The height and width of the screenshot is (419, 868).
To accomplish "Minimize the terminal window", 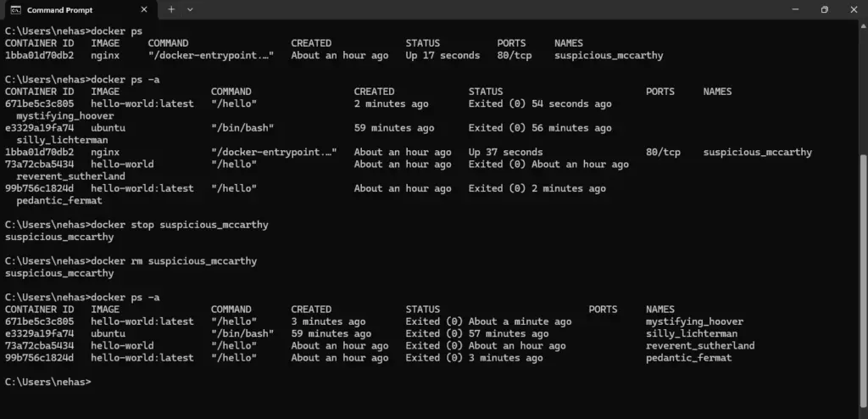I will (x=787, y=9).
